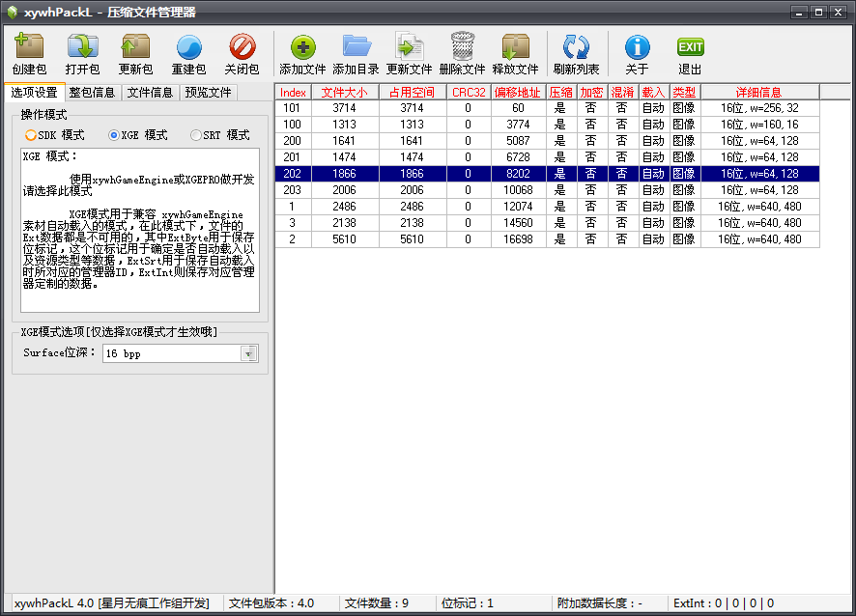Click the offset value 14560

(518, 223)
